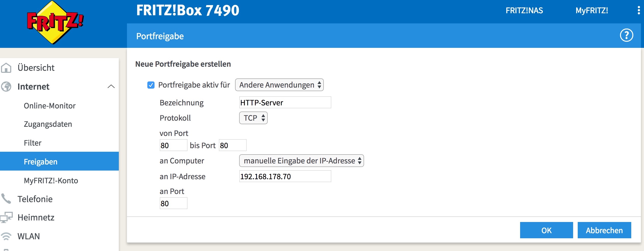Open the manuelle Eingabe der IP-Adresse dropdown
Viewport: 644px width, 251px height.
coord(301,161)
